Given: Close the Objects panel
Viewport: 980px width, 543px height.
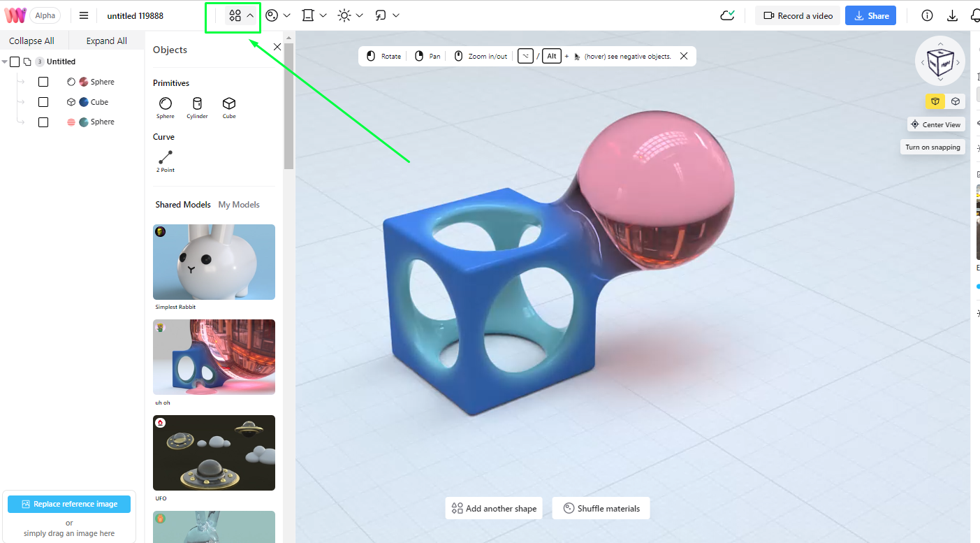Looking at the screenshot, I should click(277, 47).
